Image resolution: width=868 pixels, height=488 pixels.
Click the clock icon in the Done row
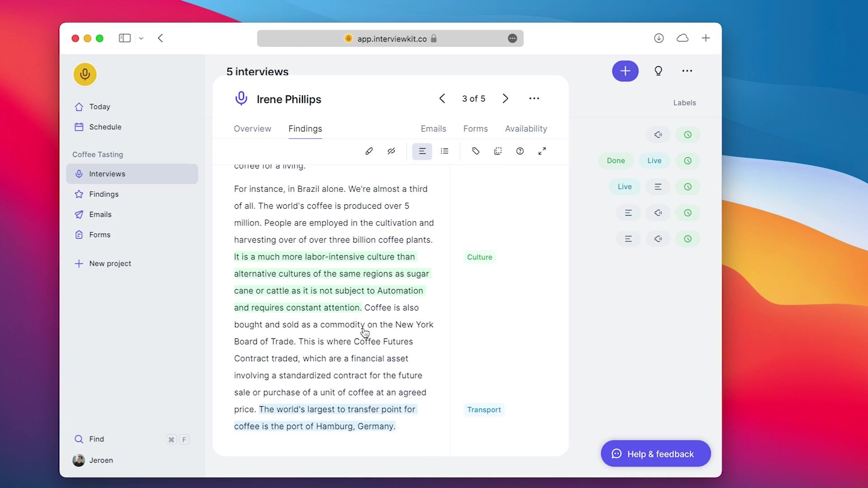(x=688, y=161)
